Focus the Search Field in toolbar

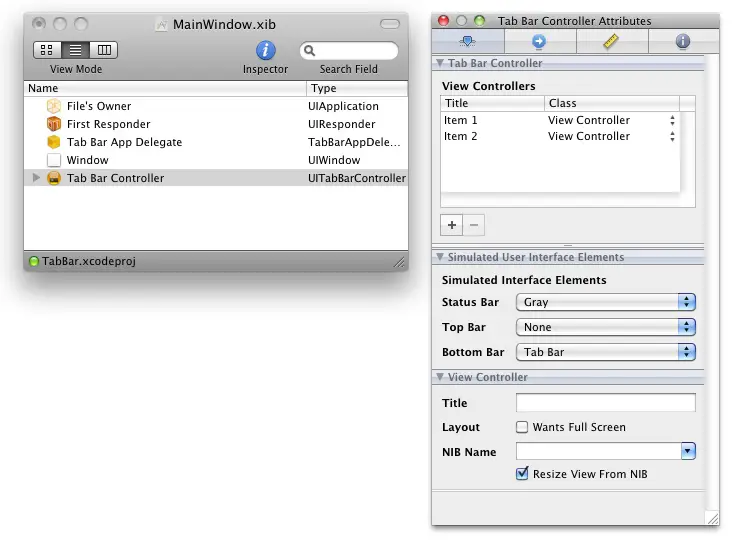349,50
